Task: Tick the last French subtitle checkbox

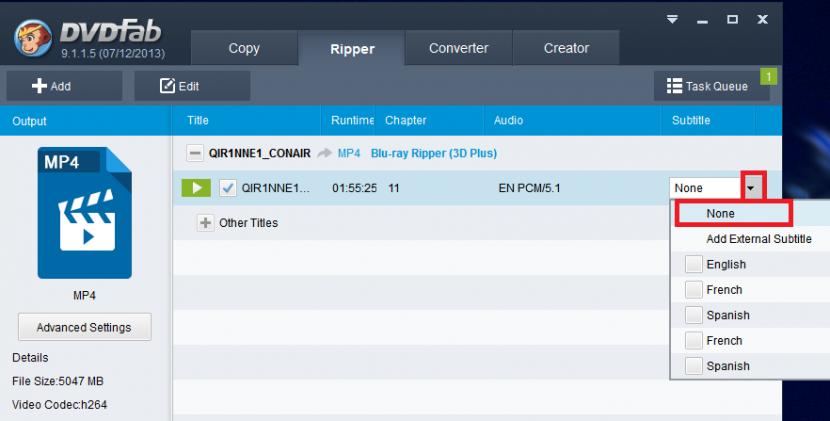Action: (x=693, y=341)
